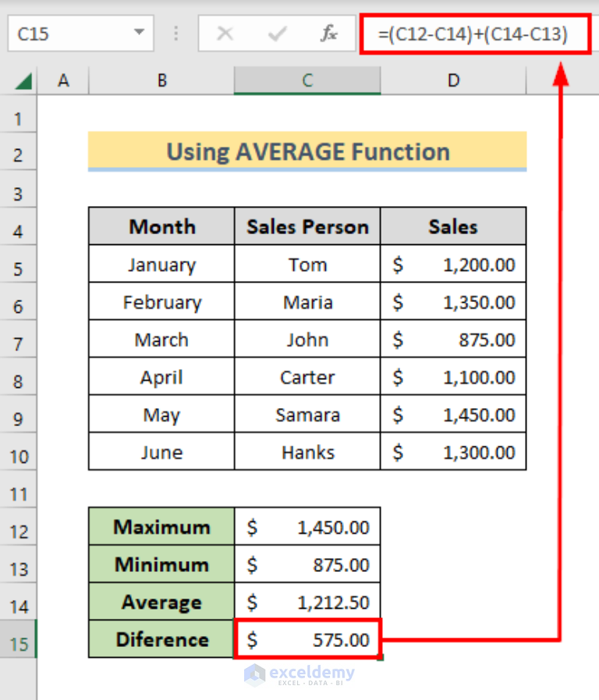Click the 'Sales Person' header cell
The image size is (599, 700).
point(307,226)
